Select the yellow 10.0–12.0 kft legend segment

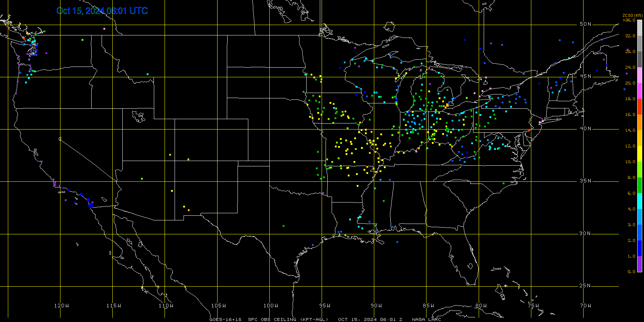(640, 154)
